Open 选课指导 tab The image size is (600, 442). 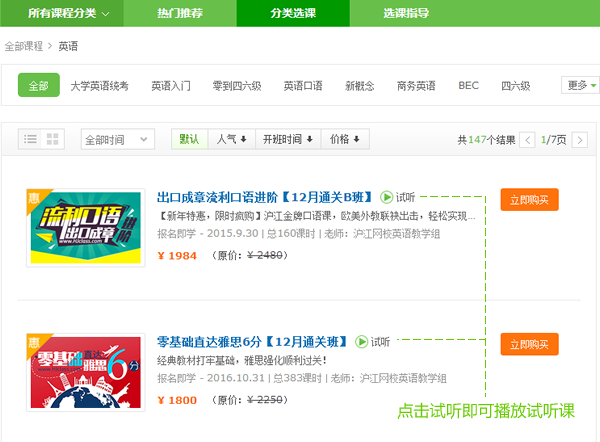tap(406, 13)
